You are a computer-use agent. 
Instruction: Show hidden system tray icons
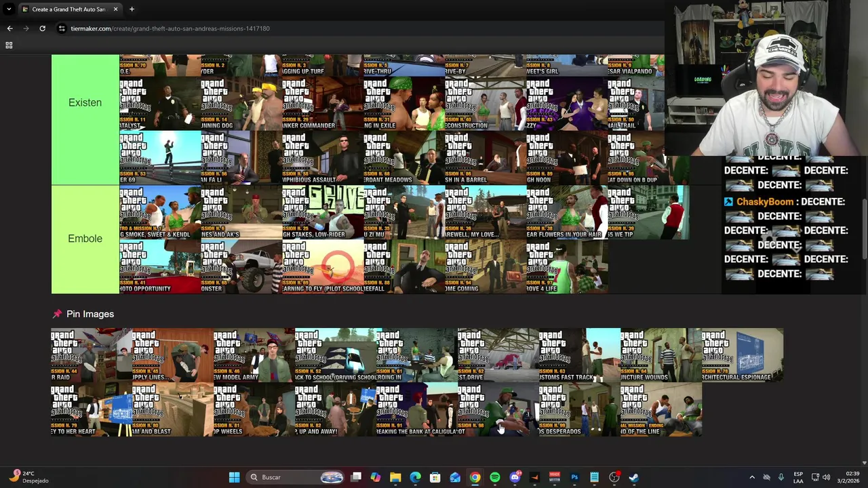[x=751, y=477]
